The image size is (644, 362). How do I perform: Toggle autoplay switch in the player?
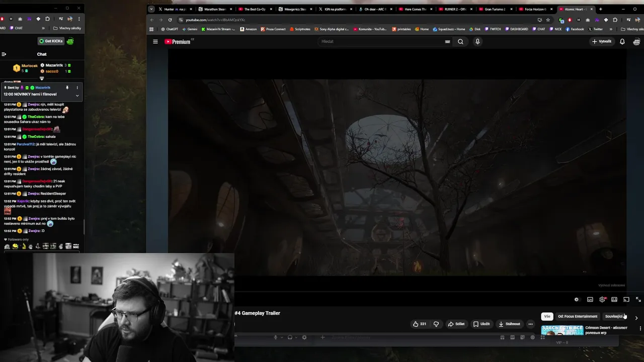click(x=577, y=300)
